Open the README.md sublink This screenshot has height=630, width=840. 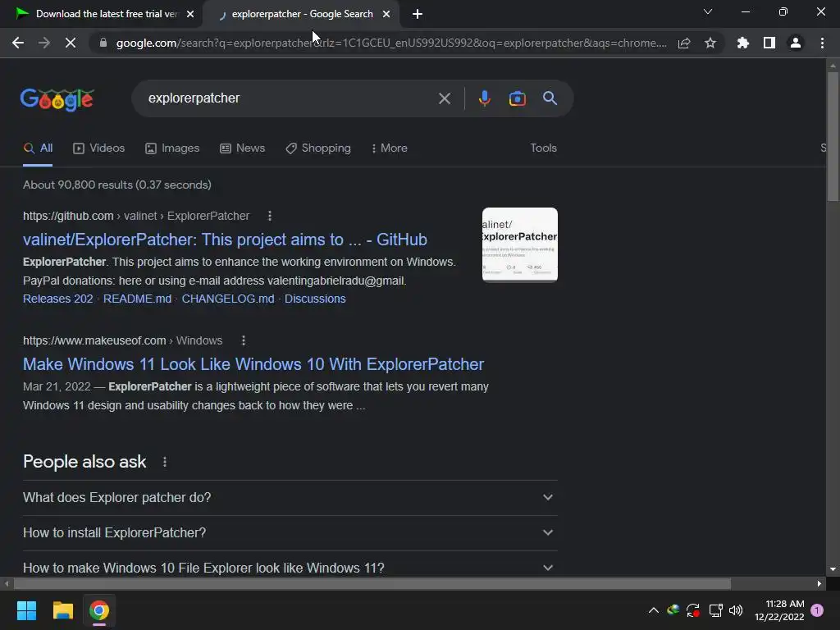[137, 299]
